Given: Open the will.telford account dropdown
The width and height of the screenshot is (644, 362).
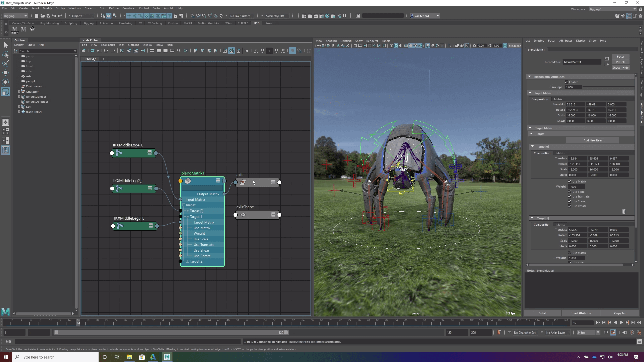Looking at the screenshot, I should click(x=425, y=16).
